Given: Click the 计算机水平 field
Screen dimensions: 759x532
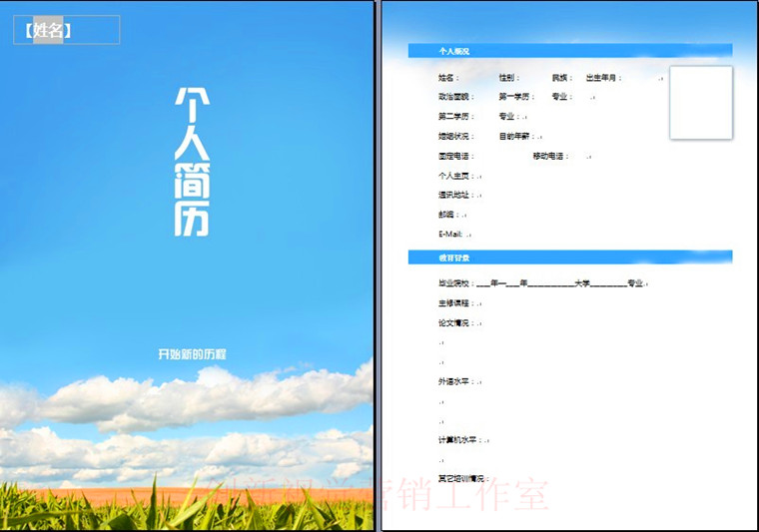Looking at the screenshot, I should pyautogui.click(x=459, y=440).
